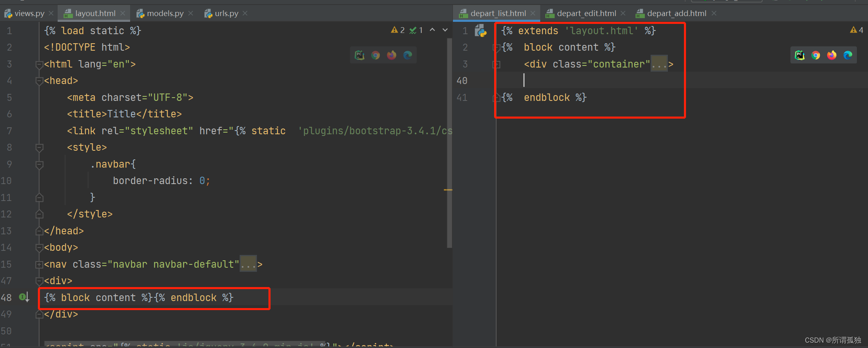Collapse the html tag fold on line 3

point(40,64)
